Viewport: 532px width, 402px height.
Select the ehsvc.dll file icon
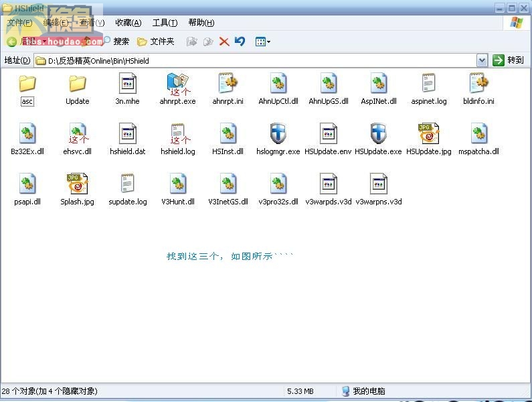click(x=78, y=133)
